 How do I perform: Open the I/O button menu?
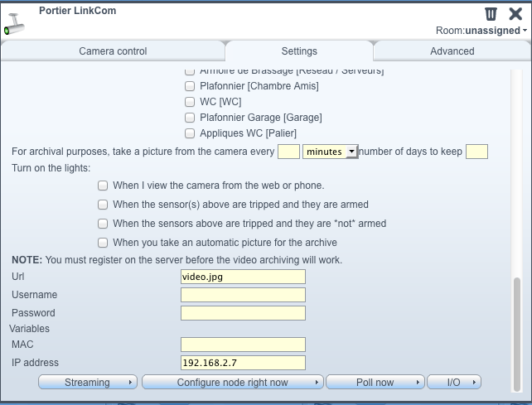pos(454,383)
